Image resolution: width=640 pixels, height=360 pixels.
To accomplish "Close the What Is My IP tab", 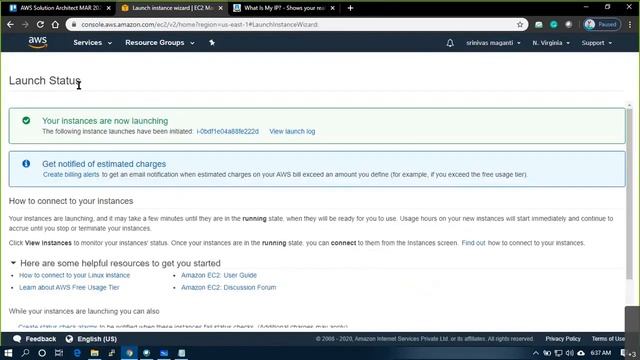I will pyautogui.click(x=333, y=8).
